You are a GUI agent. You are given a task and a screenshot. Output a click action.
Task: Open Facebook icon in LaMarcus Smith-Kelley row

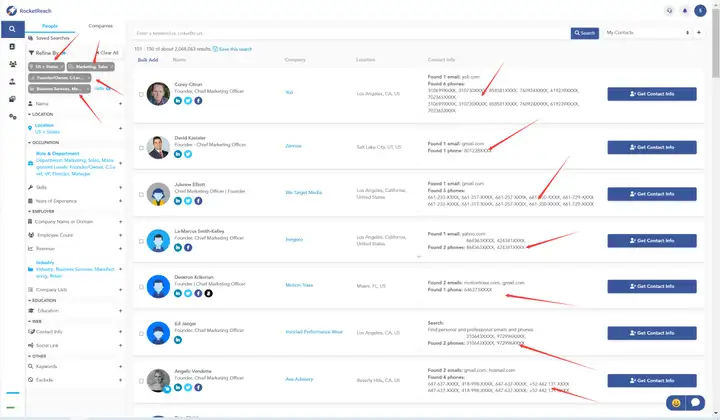click(x=188, y=247)
